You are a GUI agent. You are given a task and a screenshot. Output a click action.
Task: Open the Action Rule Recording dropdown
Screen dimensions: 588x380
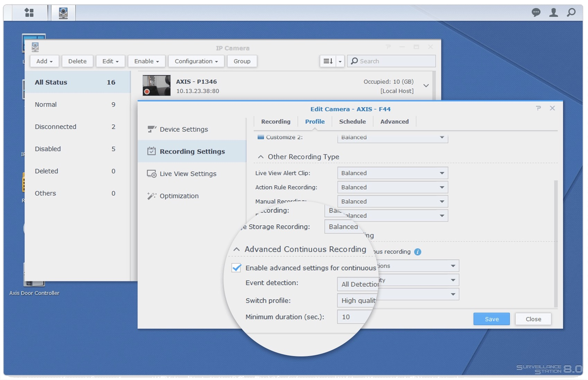click(x=392, y=187)
